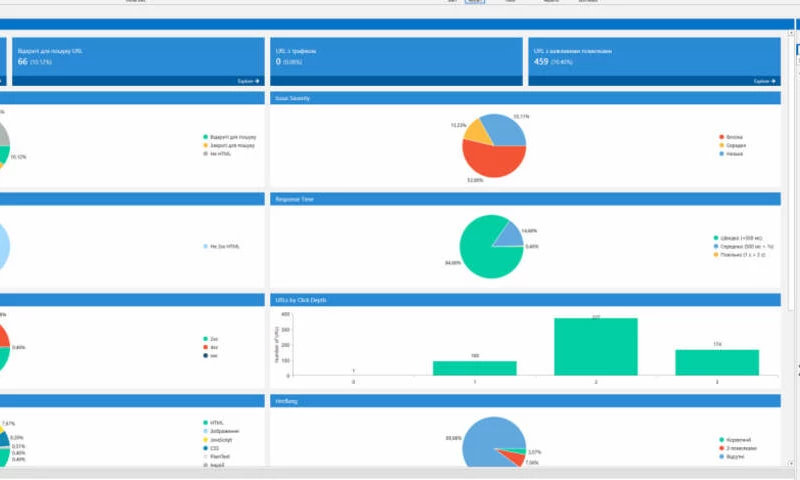Click the horizontal scrollbar at the bottom
The height and width of the screenshot is (480, 800).
(x=400, y=471)
